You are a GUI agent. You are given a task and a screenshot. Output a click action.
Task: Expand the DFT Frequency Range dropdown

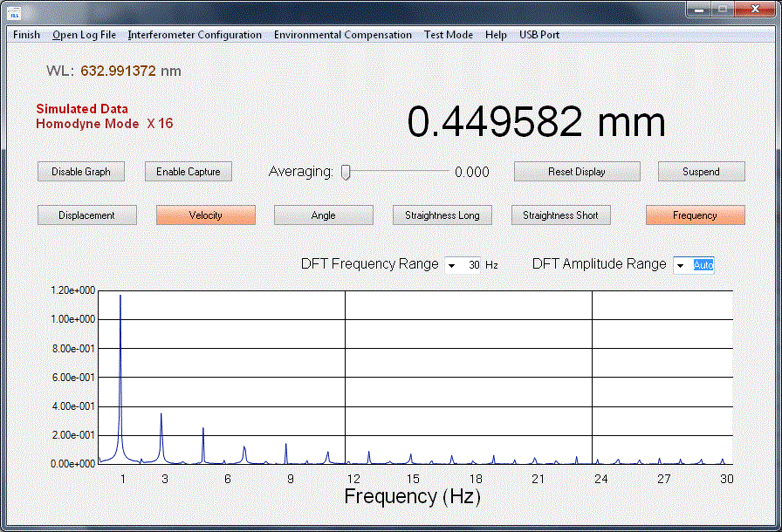click(452, 265)
